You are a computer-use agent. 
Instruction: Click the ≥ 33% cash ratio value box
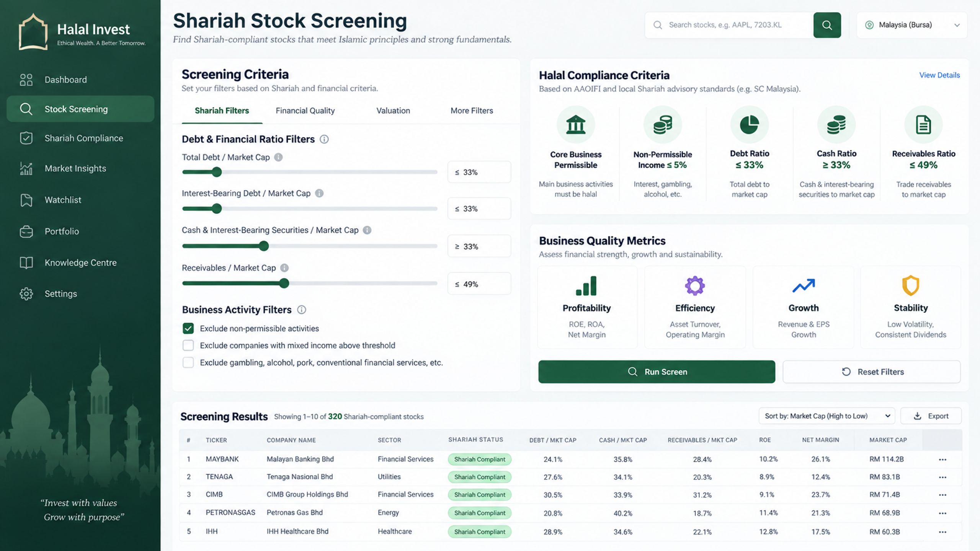coord(479,246)
